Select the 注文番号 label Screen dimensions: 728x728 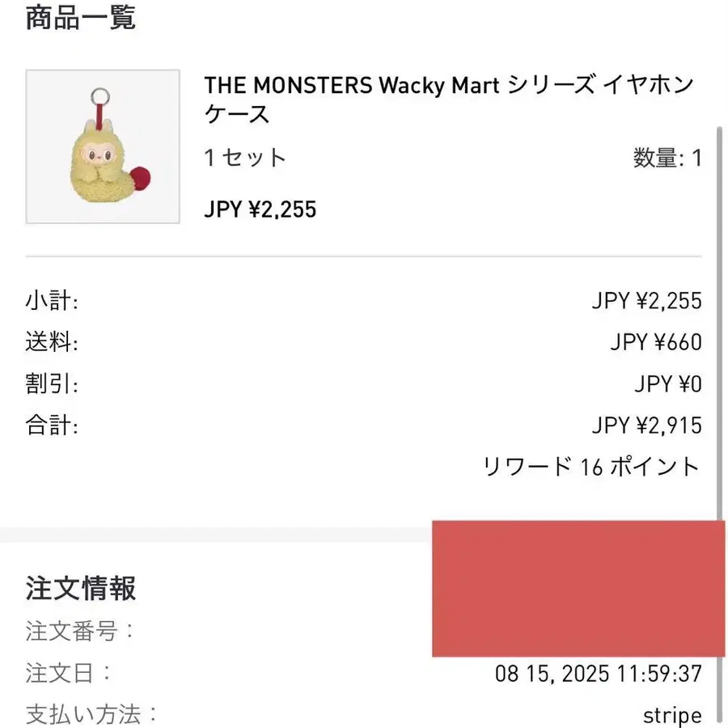pyautogui.click(x=79, y=632)
